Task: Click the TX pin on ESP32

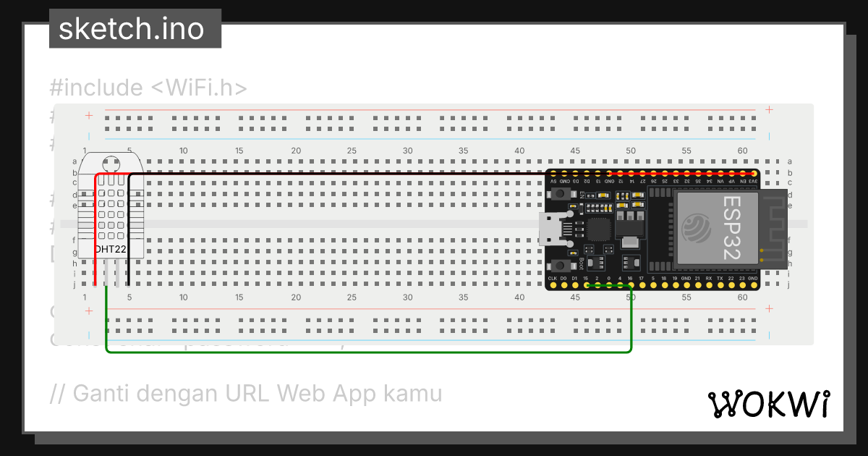Action: pos(720,286)
